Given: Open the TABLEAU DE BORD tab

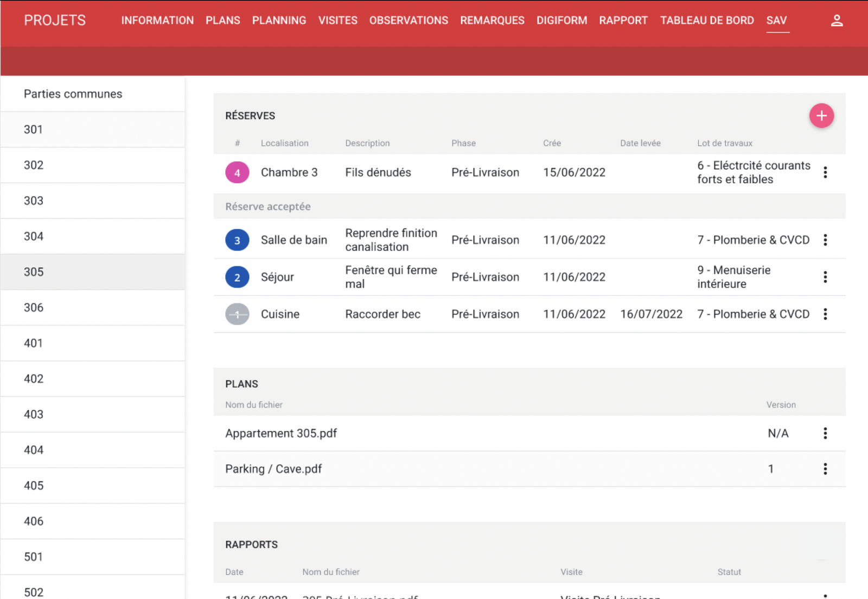Looking at the screenshot, I should 707,21.
